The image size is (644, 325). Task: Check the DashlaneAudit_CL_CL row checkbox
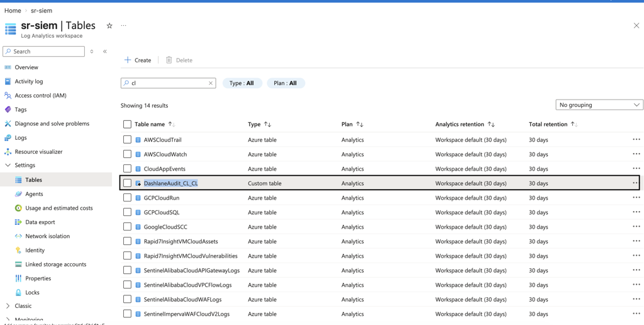tap(127, 183)
